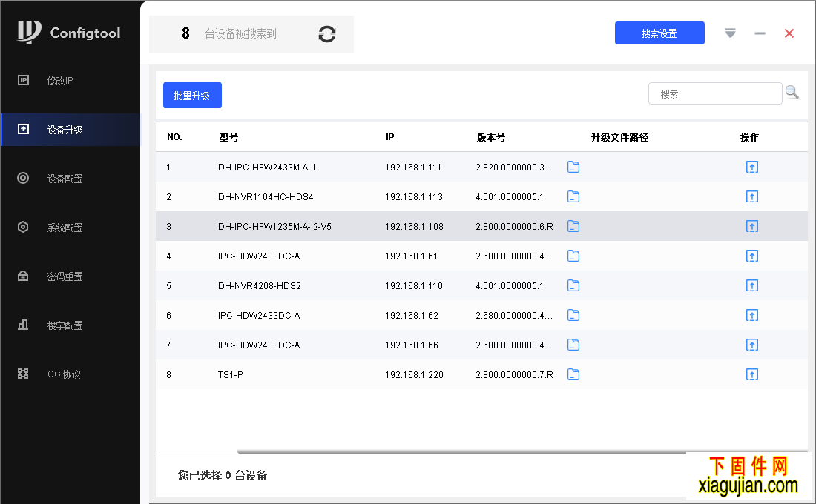Select the DH-NVR4208-HDS2 row
This screenshot has height=504, width=816.
click(481, 285)
